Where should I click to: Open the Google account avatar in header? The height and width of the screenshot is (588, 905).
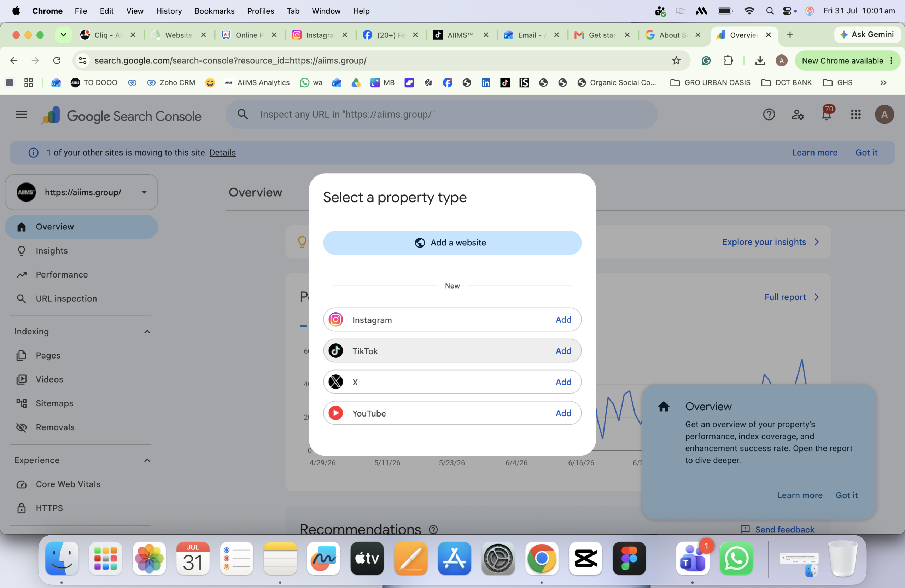[x=884, y=115]
